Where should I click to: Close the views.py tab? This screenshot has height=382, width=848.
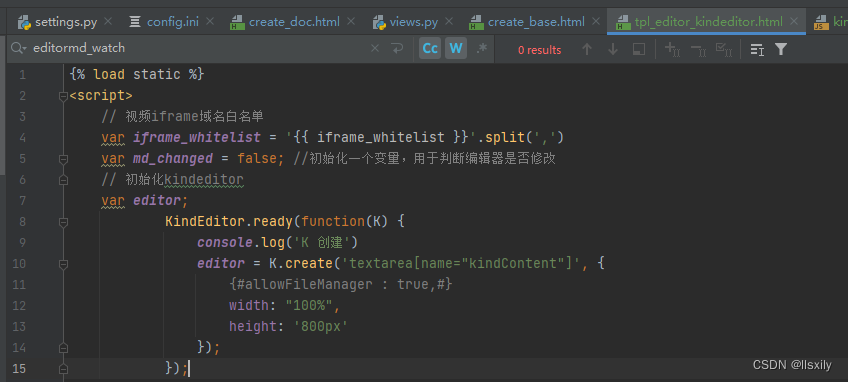(x=449, y=22)
